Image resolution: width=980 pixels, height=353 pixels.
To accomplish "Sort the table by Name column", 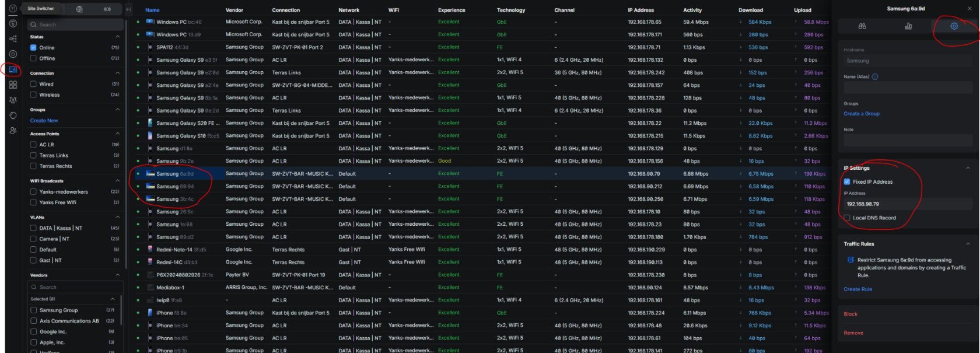I will click(152, 10).
